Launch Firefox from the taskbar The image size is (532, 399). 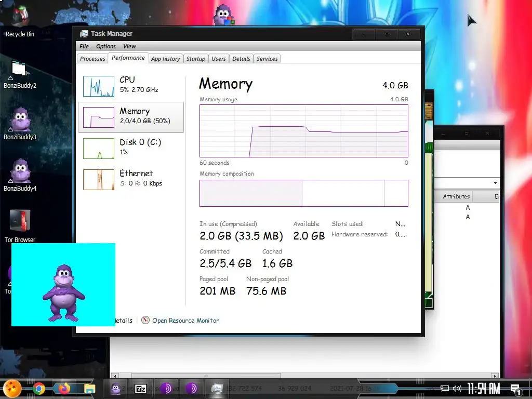pyautogui.click(x=64, y=389)
